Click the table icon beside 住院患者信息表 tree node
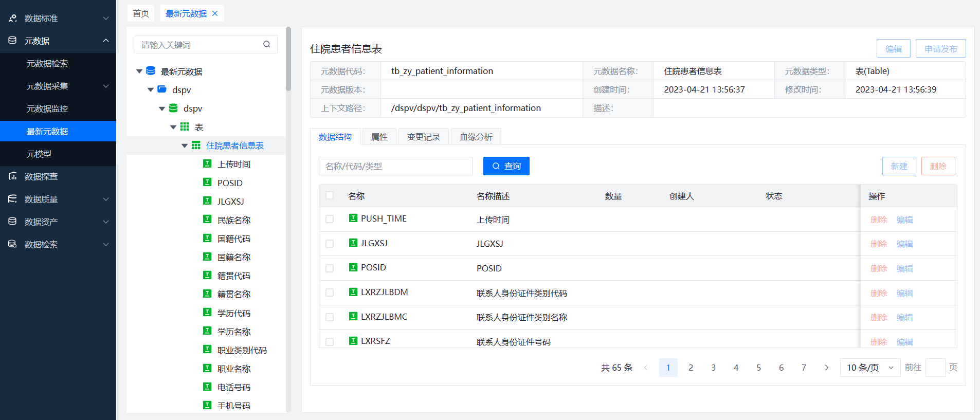This screenshot has height=420, width=980. [x=196, y=145]
